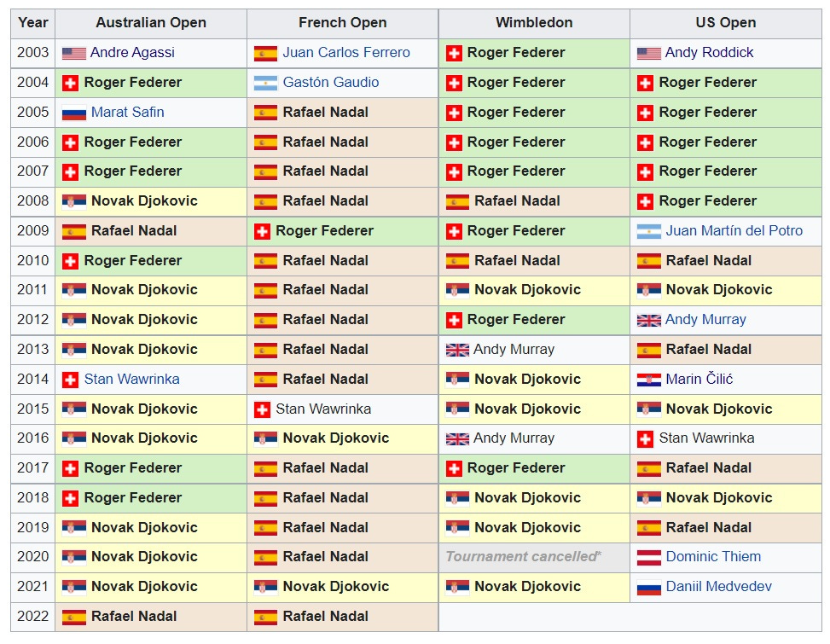
Task: Open the Juan Carlos Ferrero link
Action: pos(346,52)
